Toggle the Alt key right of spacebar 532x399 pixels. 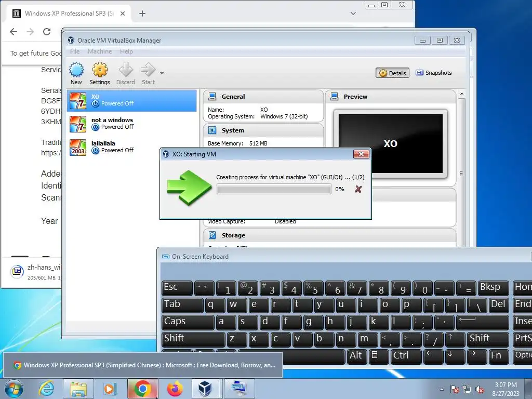tap(356, 356)
